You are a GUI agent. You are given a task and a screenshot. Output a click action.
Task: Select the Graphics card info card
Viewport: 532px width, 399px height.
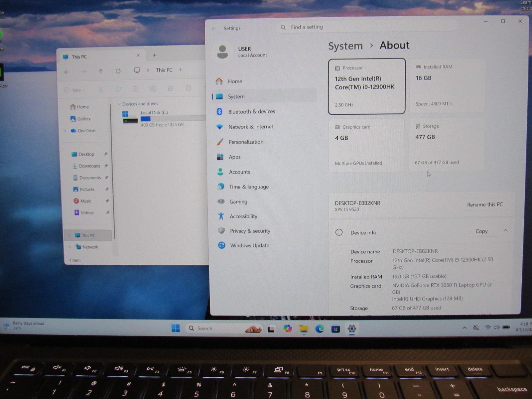coord(366,145)
